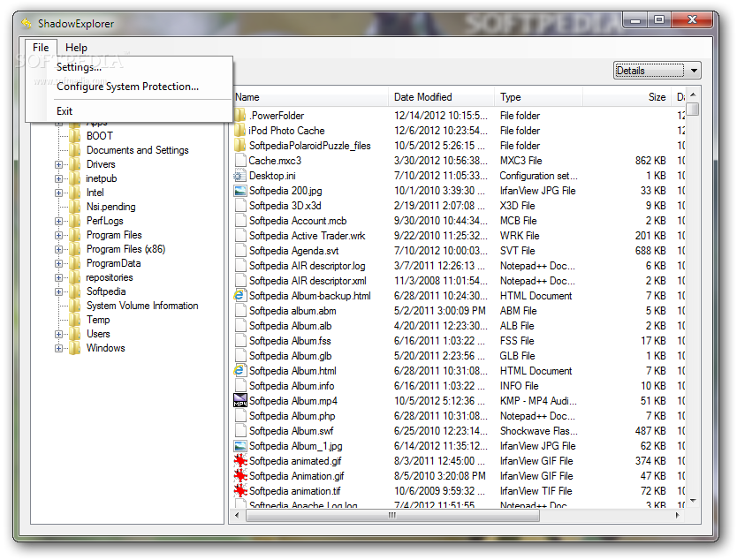The width and height of the screenshot is (737, 560).
Task: Expand the PerfLogs tree node
Action: click(58, 222)
